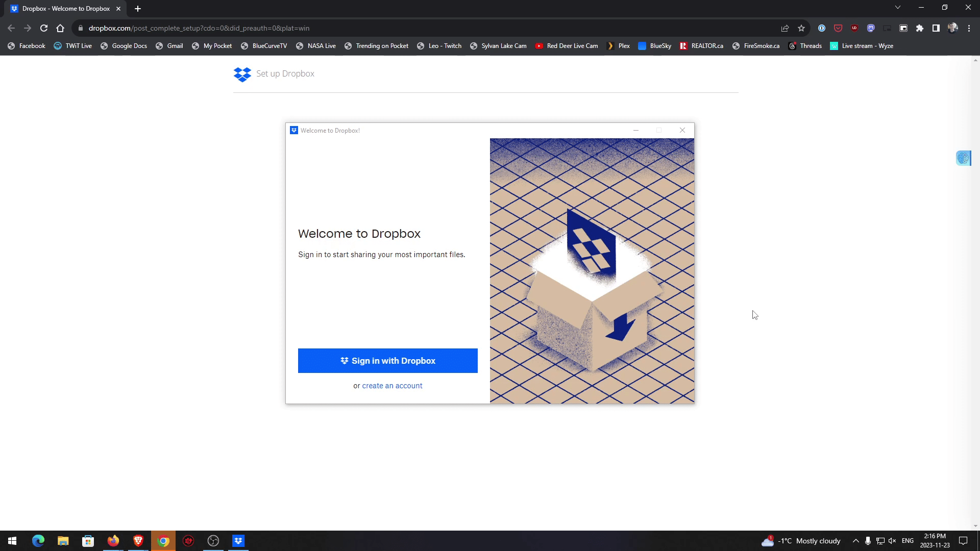Open the Pocket extension icon
Image resolution: width=980 pixels, height=551 pixels.
pos(838,28)
